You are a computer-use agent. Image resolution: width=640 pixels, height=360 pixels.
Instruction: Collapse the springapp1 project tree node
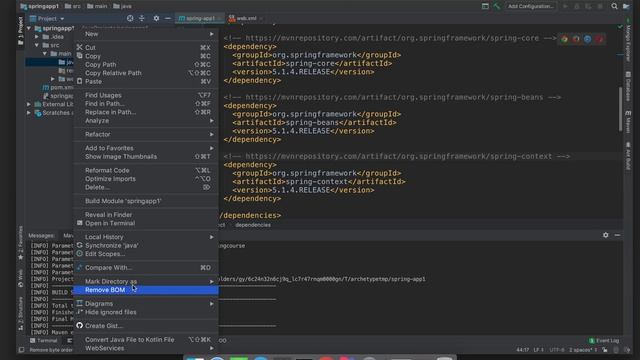click(29, 29)
